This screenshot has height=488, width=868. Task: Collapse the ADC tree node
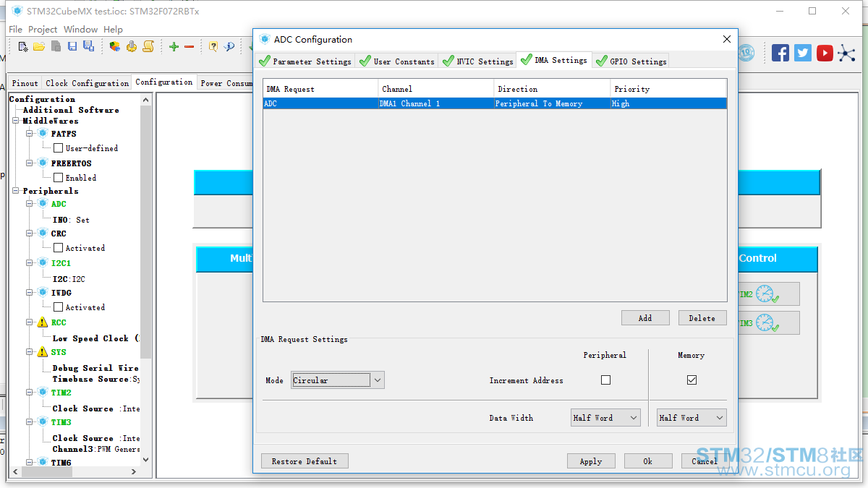[30, 204]
